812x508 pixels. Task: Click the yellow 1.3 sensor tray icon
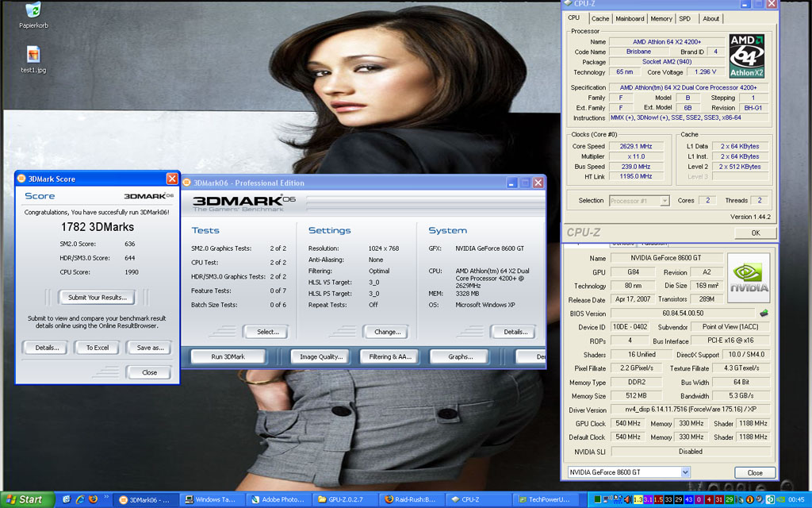pos(638,500)
